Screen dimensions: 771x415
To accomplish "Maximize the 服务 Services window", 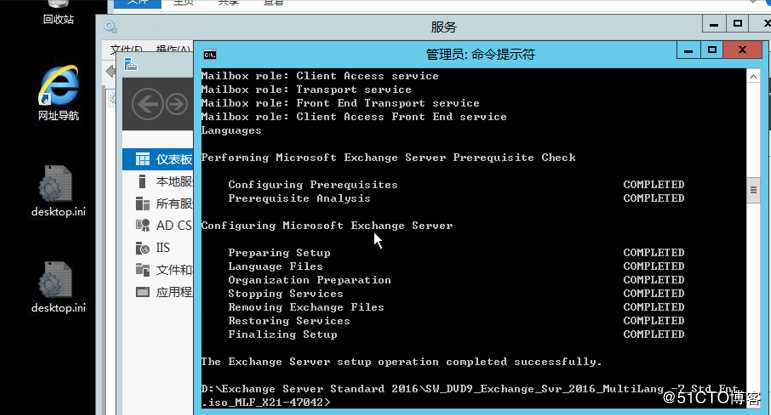I will coord(738,24).
